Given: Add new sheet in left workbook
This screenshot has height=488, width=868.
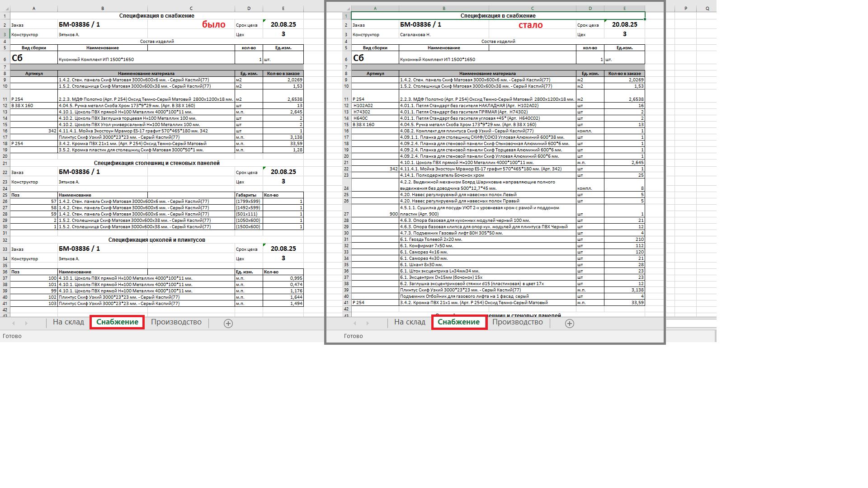Looking at the screenshot, I should tap(228, 324).
